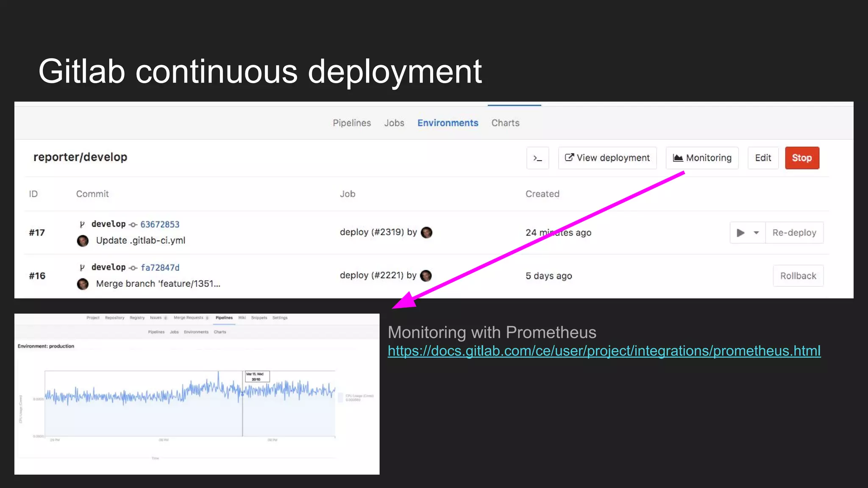Switch to the Jobs tab
This screenshot has height=488, width=868.
click(x=394, y=123)
